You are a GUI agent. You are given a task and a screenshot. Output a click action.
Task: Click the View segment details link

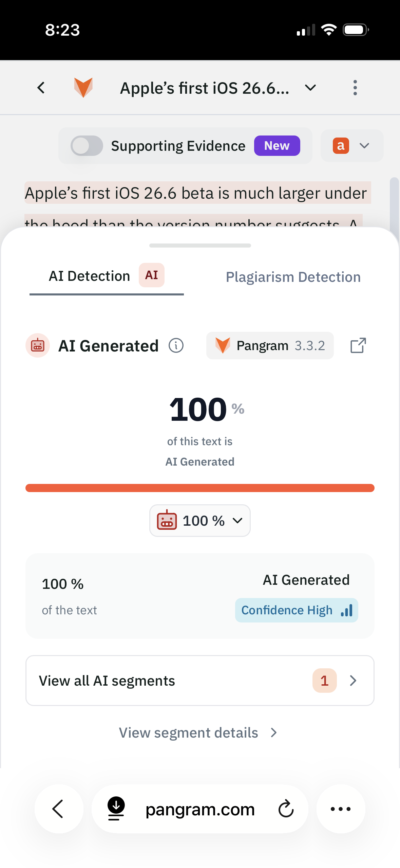[198, 733]
